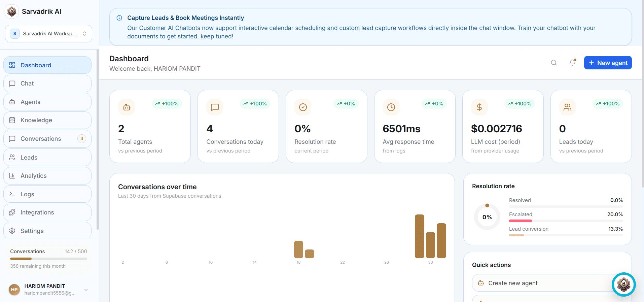The image size is (644, 302).
Task: Click the info icon in announcement banner
Action: (119, 18)
